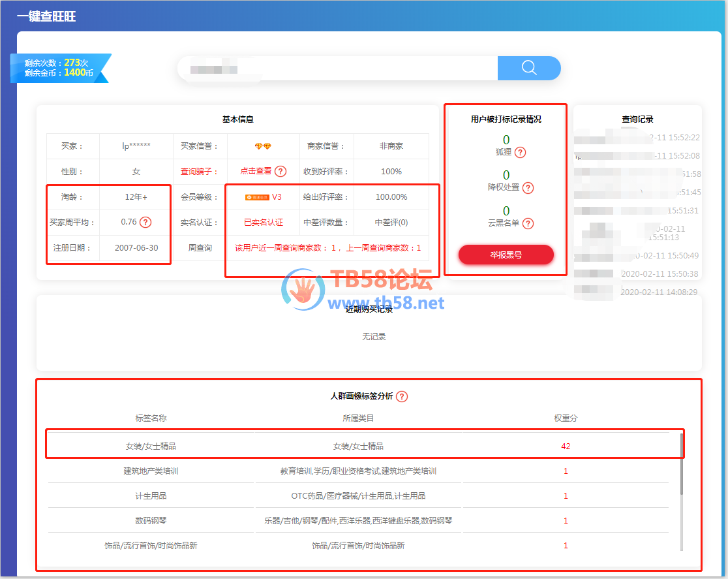Click the registration date 2007-06-30
The height and width of the screenshot is (579, 728).
coord(136,247)
